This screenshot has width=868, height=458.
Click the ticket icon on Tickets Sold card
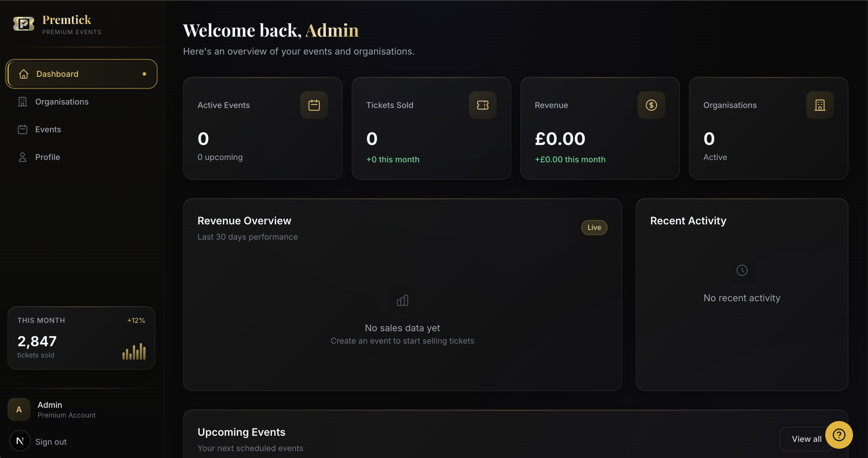(483, 105)
